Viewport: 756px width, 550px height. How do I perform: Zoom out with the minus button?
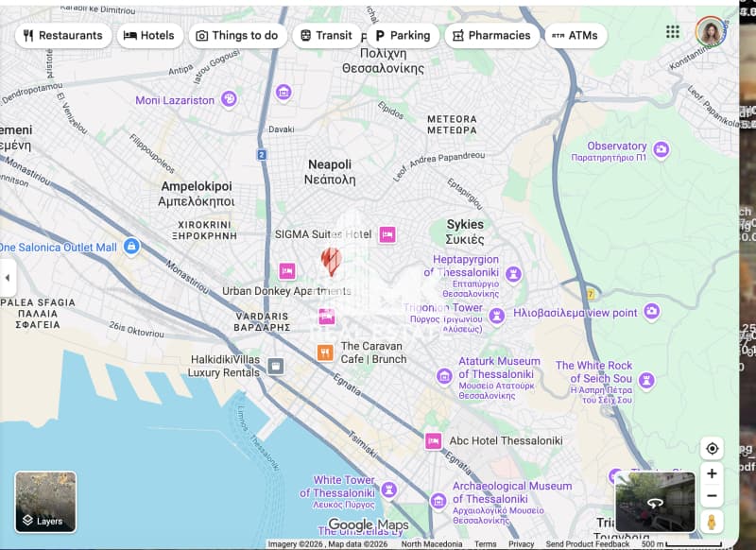point(712,496)
